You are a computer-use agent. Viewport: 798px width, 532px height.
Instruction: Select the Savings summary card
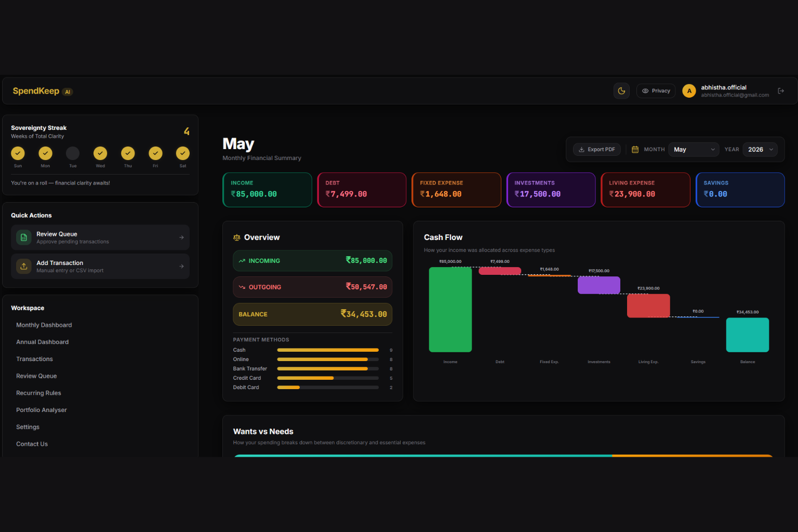point(740,190)
